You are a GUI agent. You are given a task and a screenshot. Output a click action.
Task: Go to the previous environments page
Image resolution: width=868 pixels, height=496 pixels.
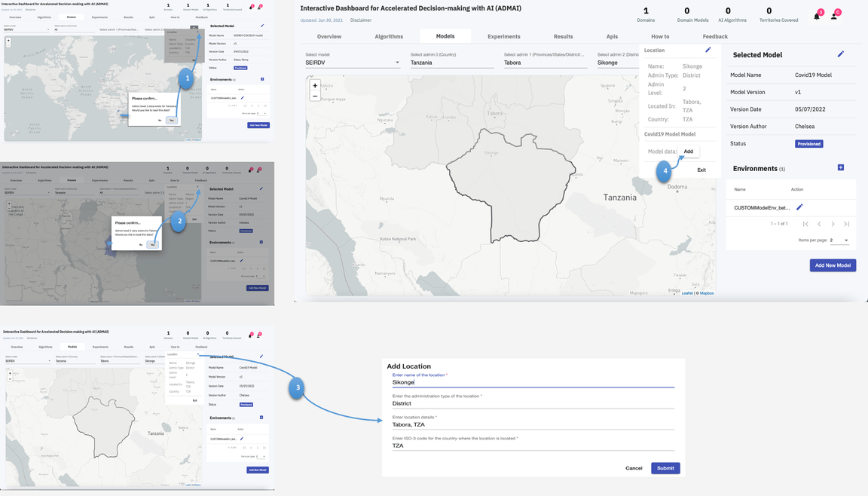point(818,224)
